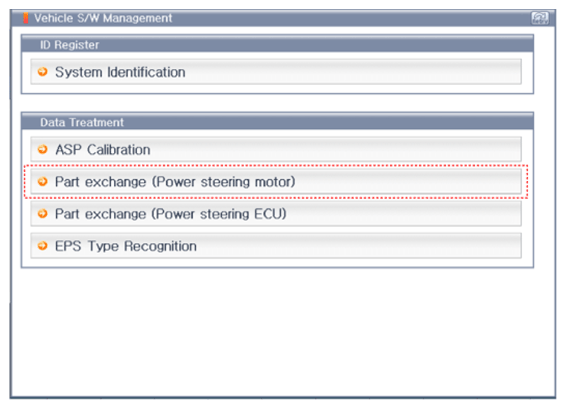This screenshot has width=566, height=409.
Task: Click orange arrow next to EPS Type Recognition
Action: [x=43, y=246]
